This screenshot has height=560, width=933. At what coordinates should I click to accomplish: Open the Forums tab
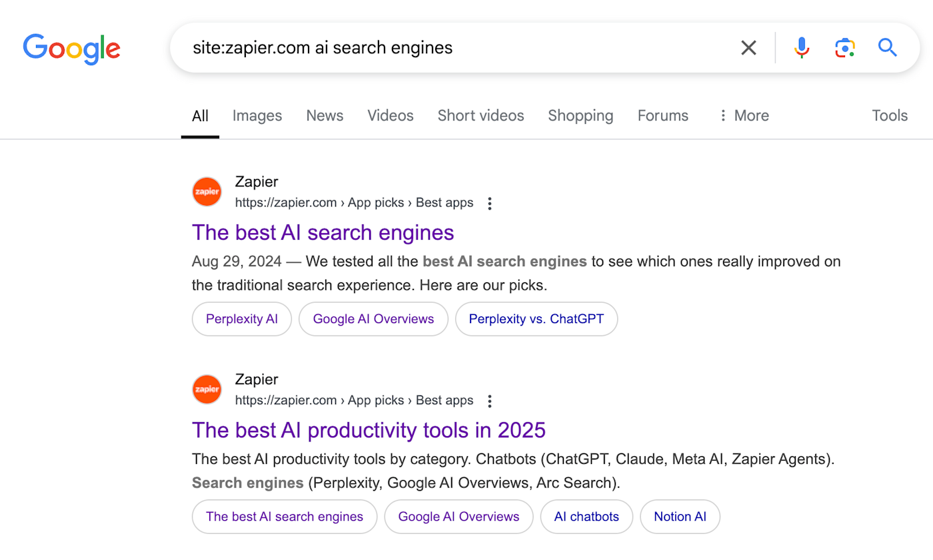point(662,115)
